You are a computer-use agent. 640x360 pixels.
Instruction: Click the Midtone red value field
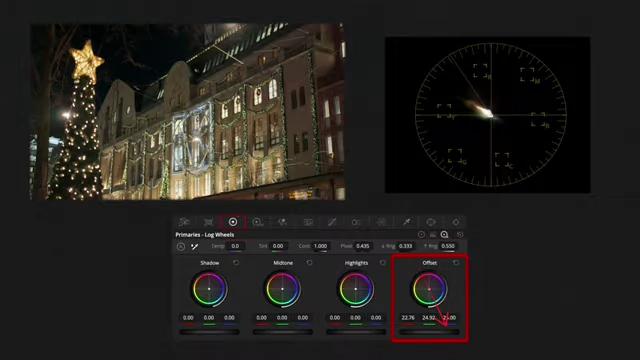pyautogui.click(x=262, y=318)
